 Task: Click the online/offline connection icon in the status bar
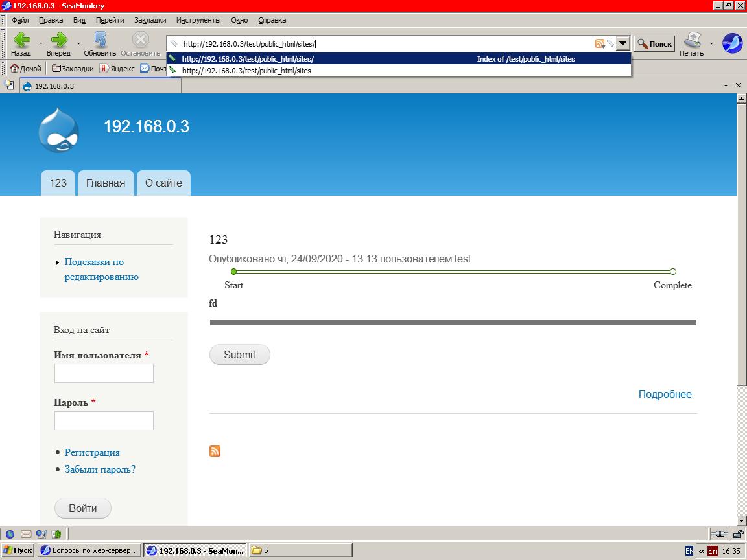[719, 534]
